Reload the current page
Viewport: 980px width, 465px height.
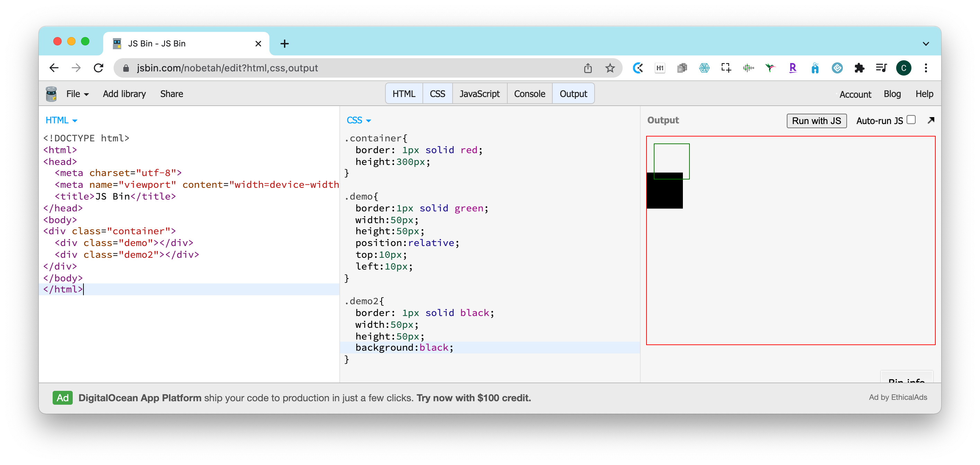coord(99,68)
